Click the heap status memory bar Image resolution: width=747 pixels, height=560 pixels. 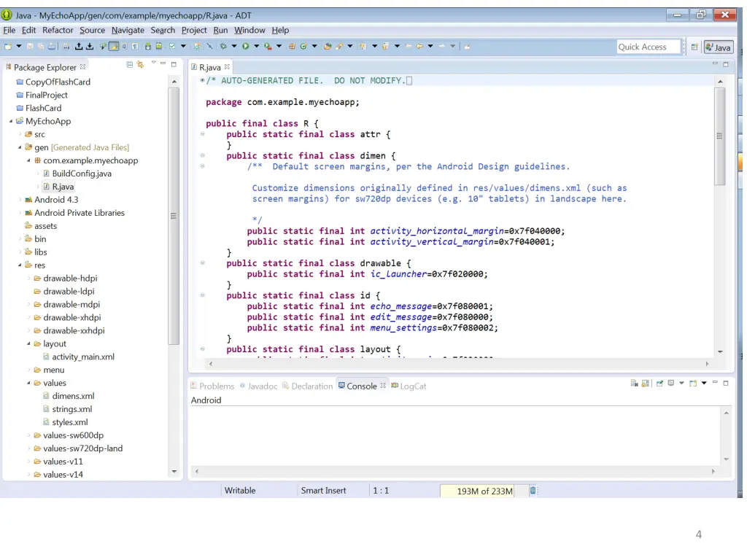pos(484,491)
